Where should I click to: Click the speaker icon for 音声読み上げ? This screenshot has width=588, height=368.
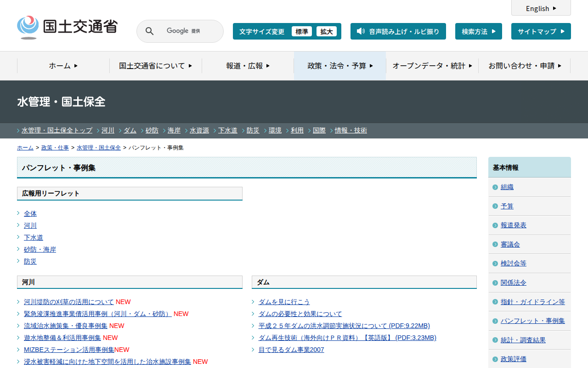coord(361,31)
